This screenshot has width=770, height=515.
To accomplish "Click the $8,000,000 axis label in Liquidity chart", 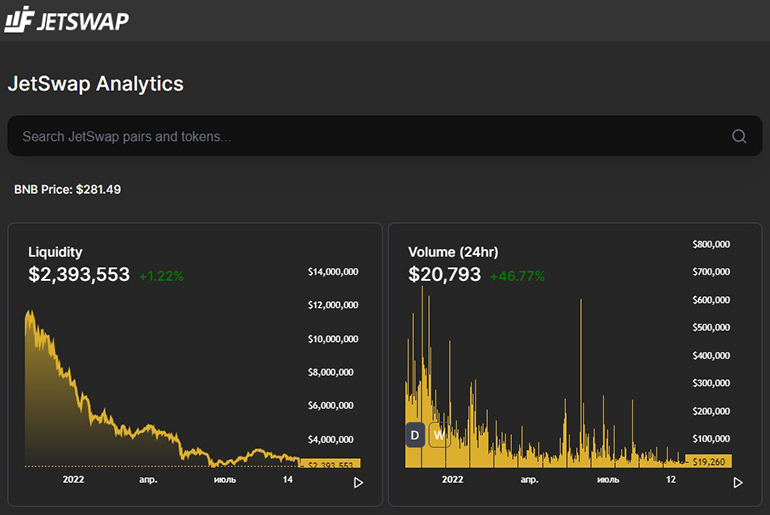I will tap(330, 372).
